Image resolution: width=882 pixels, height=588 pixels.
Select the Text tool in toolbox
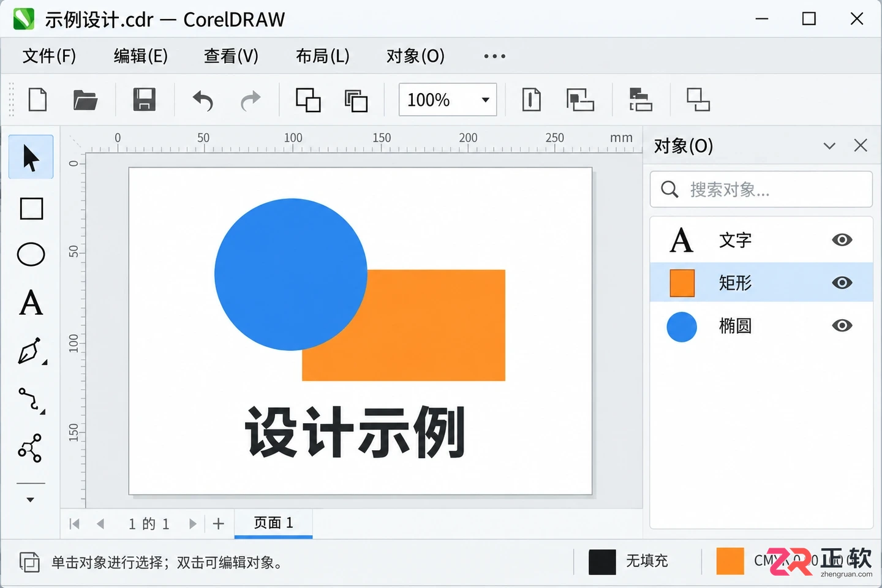pyautogui.click(x=31, y=303)
